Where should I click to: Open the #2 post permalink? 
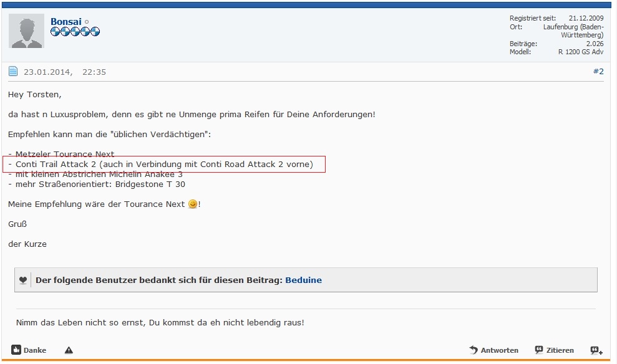[598, 72]
